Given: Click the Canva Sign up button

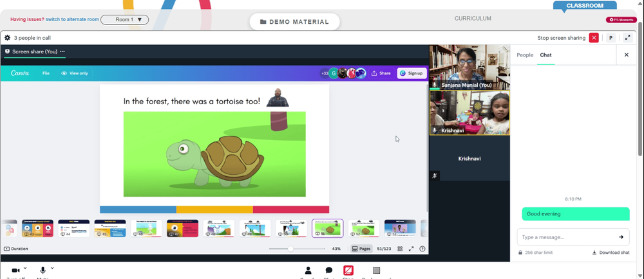Looking at the screenshot, I should pyautogui.click(x=412, y=73).
